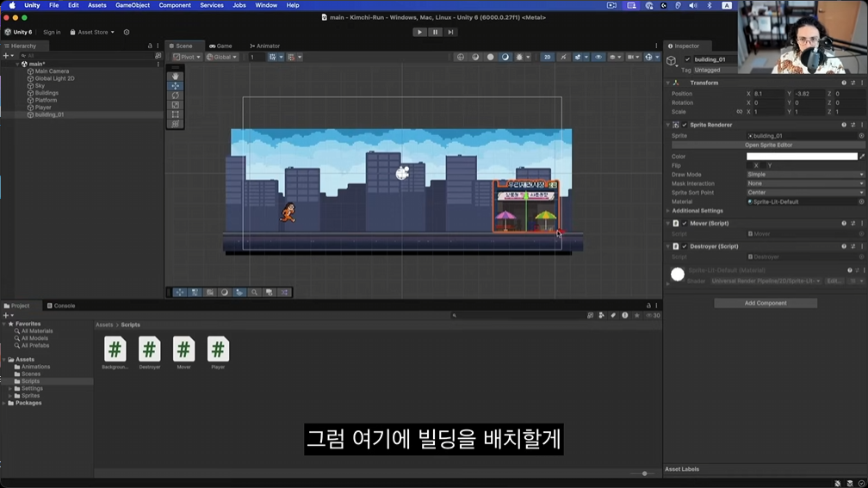Collapse the main scene in Hierarchy
Image resolution: width=868 pixels, height=488 pixels.
(17, 65)
